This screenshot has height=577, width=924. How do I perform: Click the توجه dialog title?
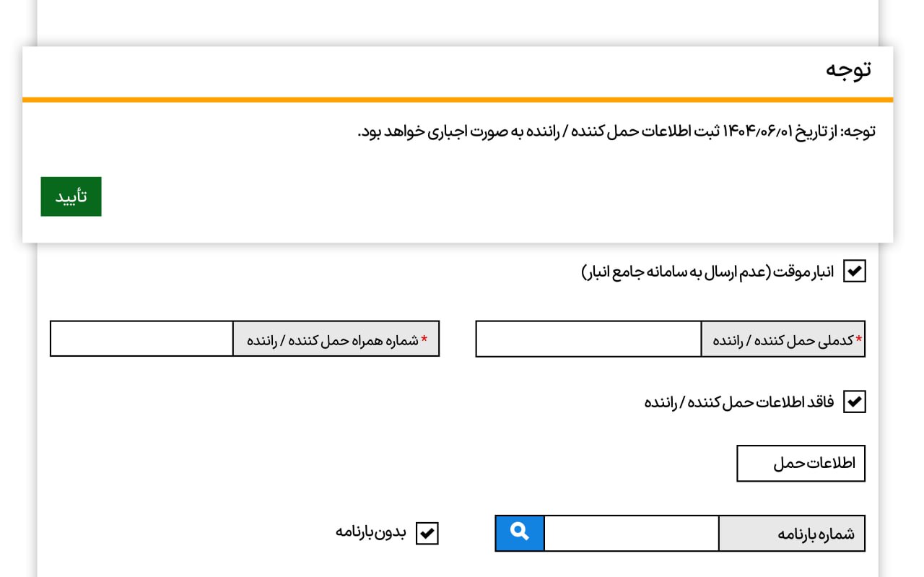tap(848, 69)
